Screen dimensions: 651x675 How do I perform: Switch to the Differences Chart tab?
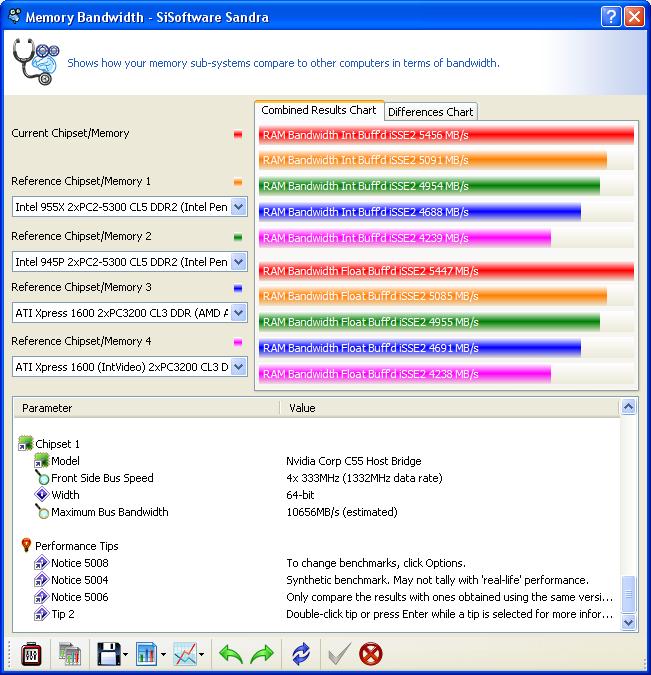(431, 112)
